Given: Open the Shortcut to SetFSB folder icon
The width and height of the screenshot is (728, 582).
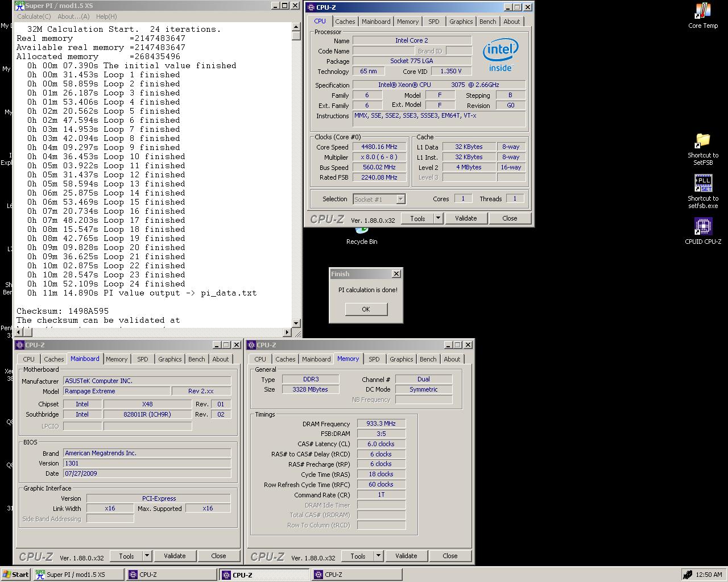Looking at the screenshot, I should (x=703, y=149).
